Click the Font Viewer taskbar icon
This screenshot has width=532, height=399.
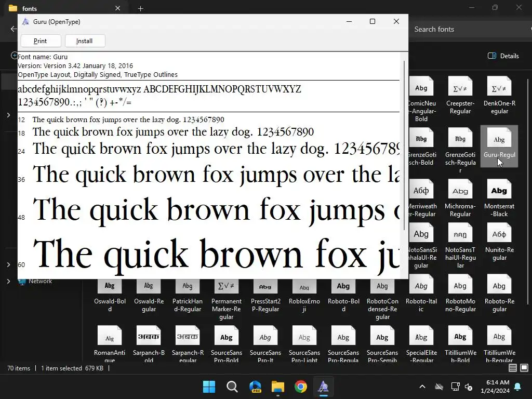[x=323, y=387]
